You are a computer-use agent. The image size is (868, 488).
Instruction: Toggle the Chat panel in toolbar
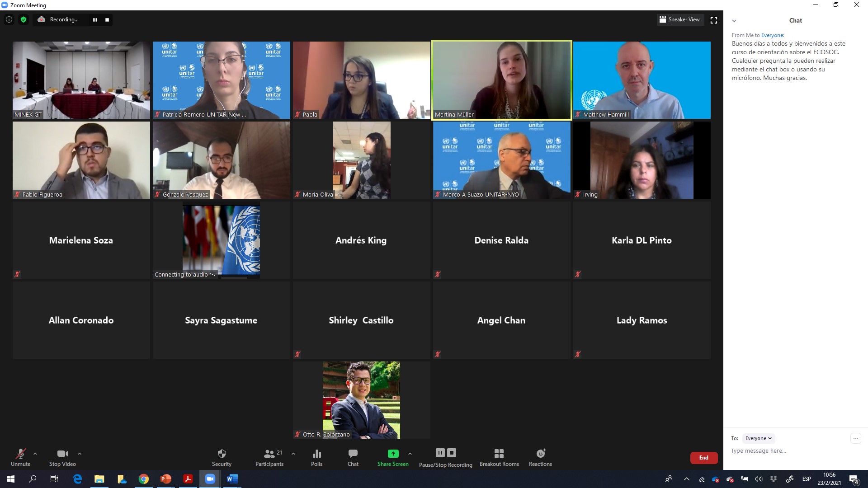click(x=353, y=454)
